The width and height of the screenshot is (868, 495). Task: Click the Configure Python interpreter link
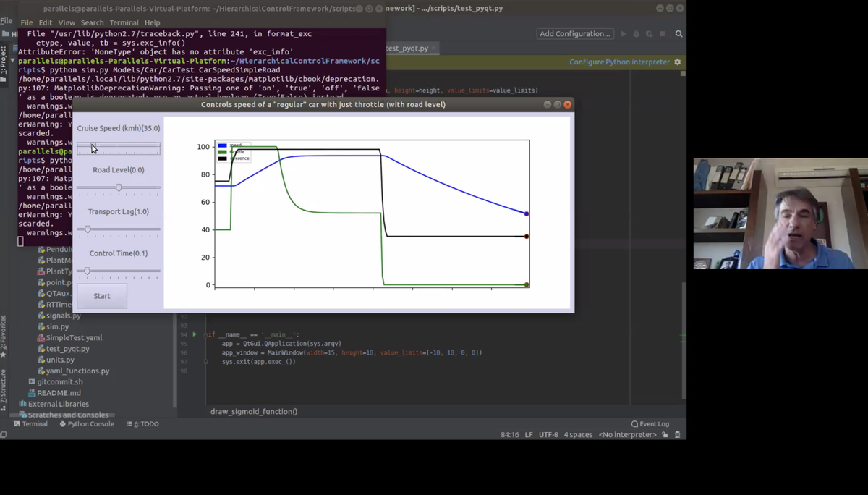coord(620,62)
